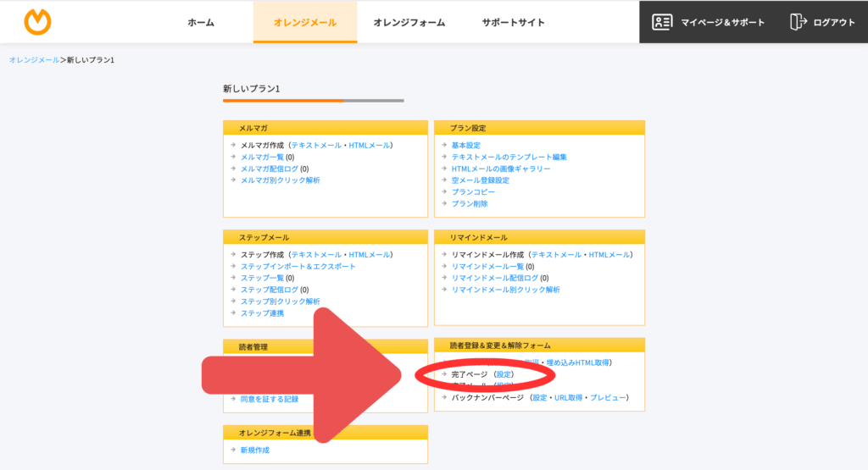Create a テキストメール in リマインドメール作成
The width and height of the screenshot is (868, 470).
[x=556, y=255]
